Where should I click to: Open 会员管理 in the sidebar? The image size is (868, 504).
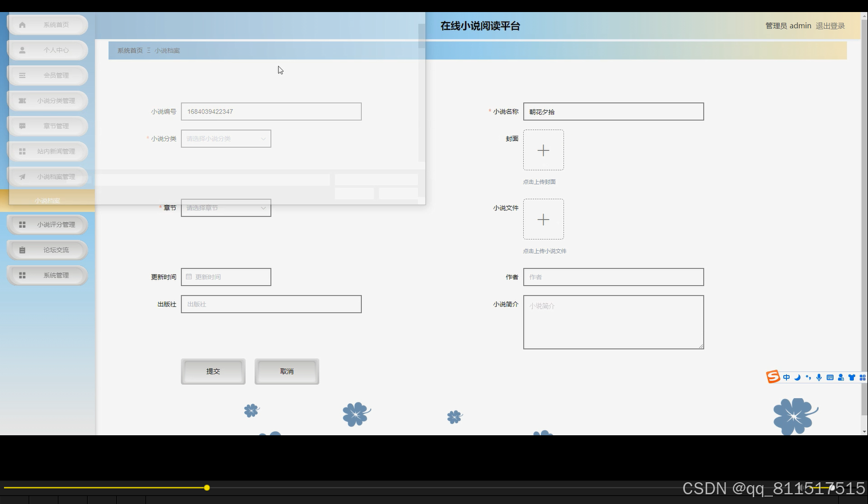(x=48, y=75)
